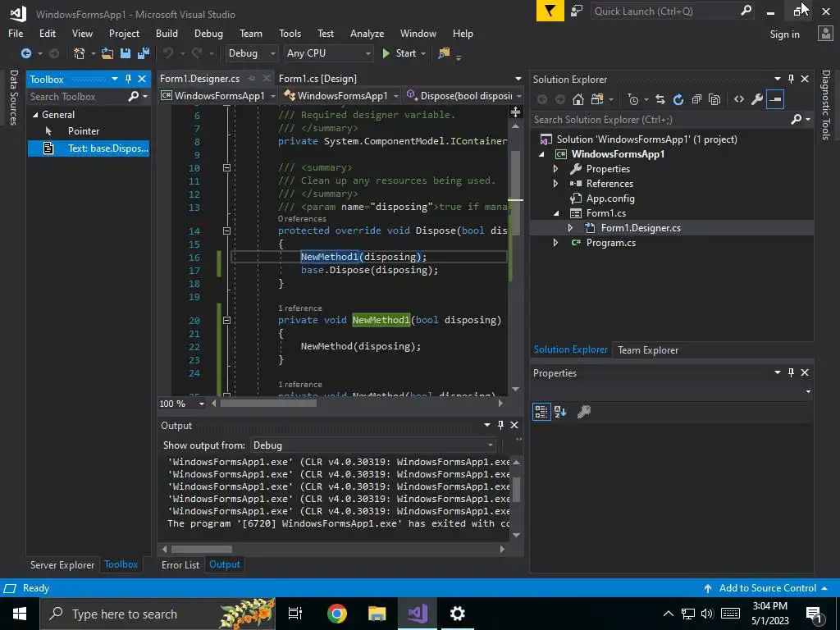The image size is (840, 630).
Task: Open Properties wrench in Solution Explorer toolbar
Action: coord(757,99)
